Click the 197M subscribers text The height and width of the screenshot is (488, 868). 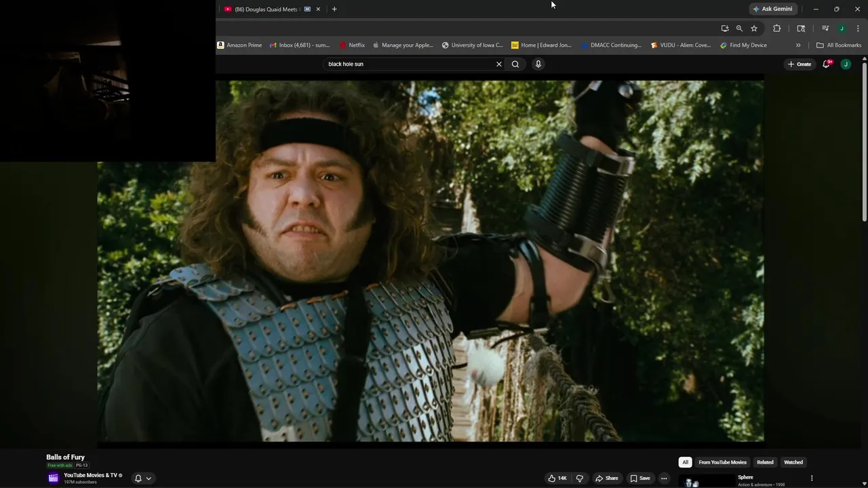80,482
